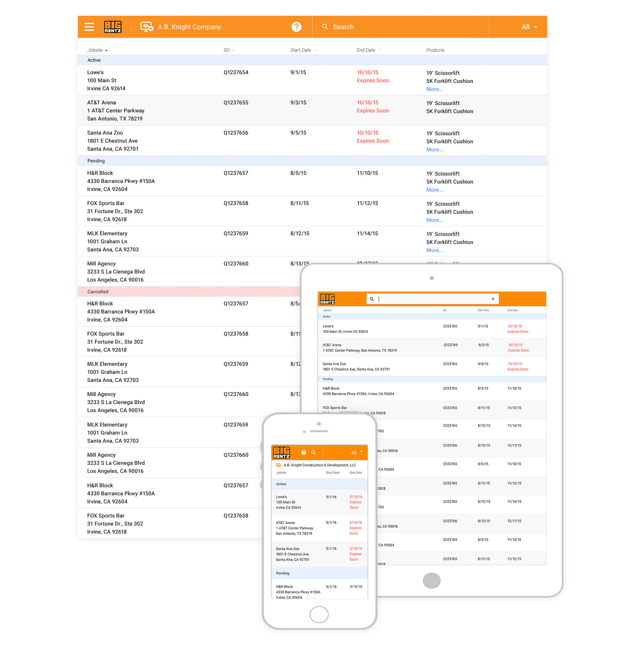Sort by SO column in desktop table

[x=229, y=50]
